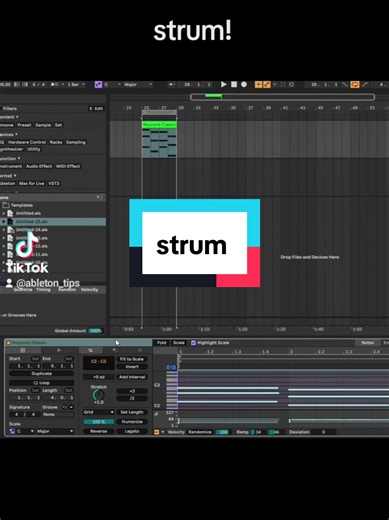Open the Pitch and Time tools tab
Viewport: 389px width, 520px height.
click(91, 350)
